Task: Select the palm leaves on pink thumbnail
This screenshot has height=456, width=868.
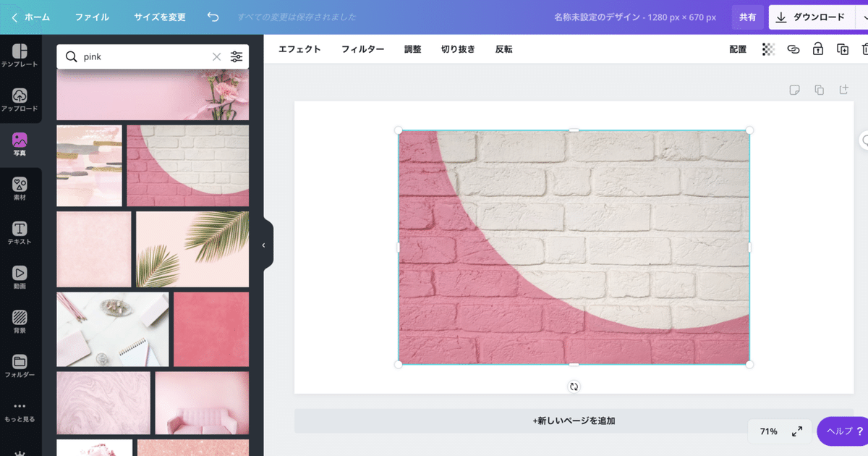Action: (192, 249)
